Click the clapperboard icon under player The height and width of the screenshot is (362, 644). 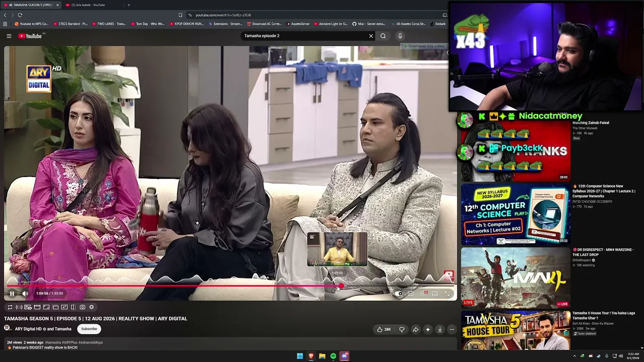tap(37, 307)
